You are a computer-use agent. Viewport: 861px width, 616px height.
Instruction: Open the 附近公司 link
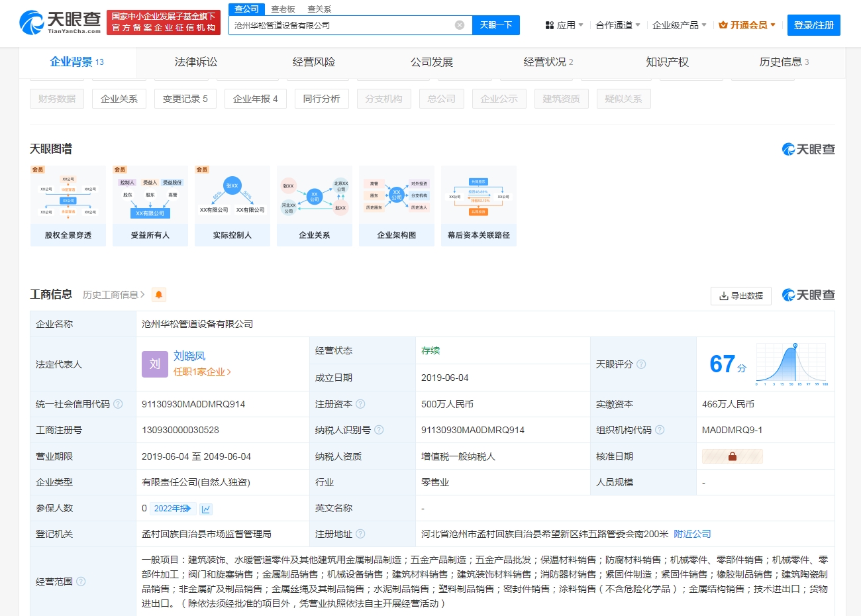692,534
